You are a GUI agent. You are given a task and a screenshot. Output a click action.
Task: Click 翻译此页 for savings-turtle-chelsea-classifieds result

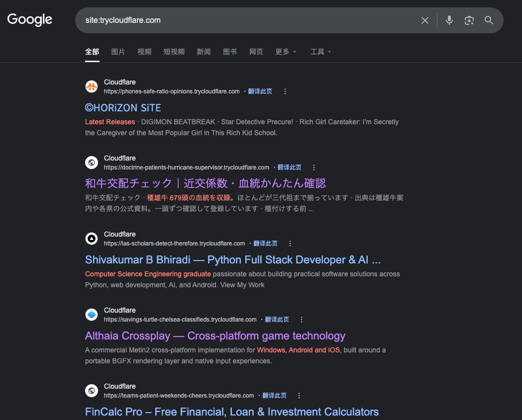click(277, 320)
